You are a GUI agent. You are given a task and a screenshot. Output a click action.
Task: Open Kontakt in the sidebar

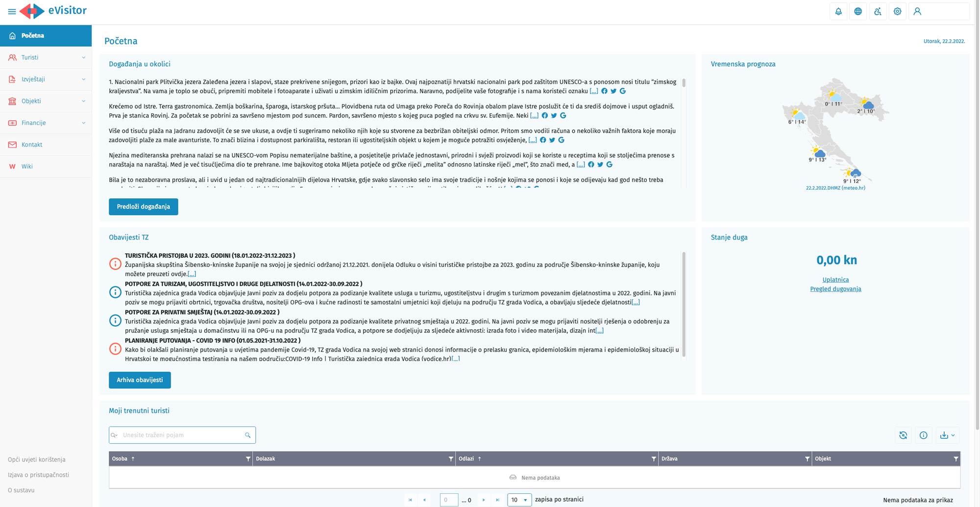(x=46, y=145)
